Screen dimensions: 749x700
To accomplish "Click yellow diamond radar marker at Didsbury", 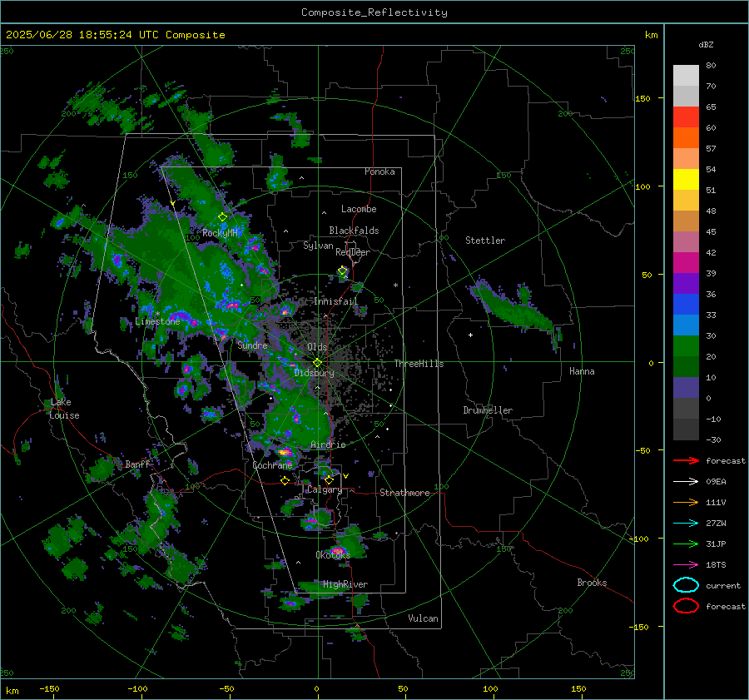I will click(x=317, y=363).
